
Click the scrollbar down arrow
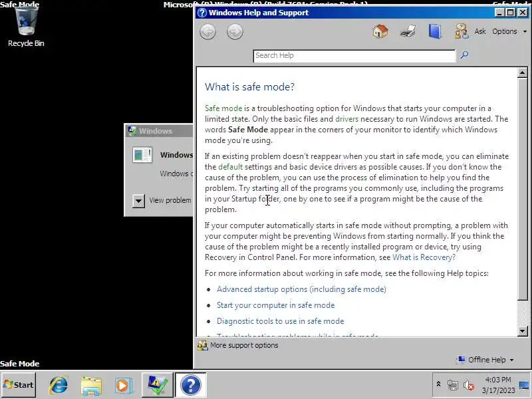(x=522, y=331)
